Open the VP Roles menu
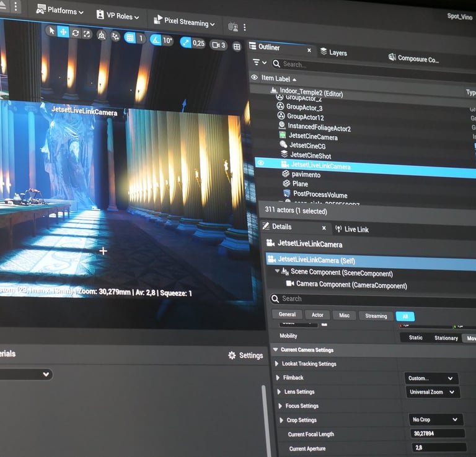 [x=118, y=15]
